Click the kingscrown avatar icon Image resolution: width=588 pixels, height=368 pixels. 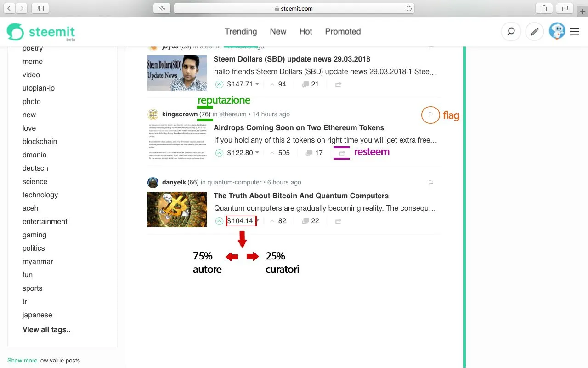153,114
